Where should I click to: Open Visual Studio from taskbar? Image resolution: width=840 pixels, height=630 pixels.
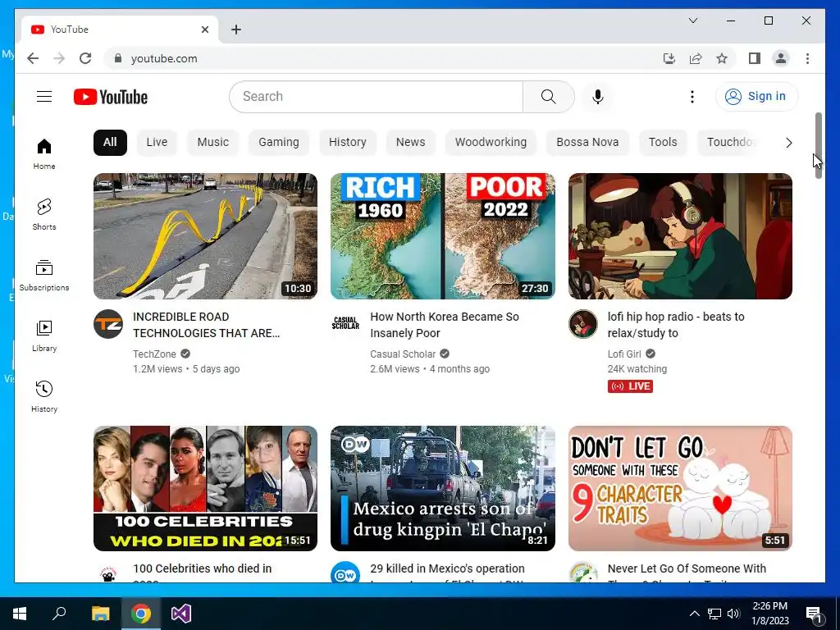(181, 614)
